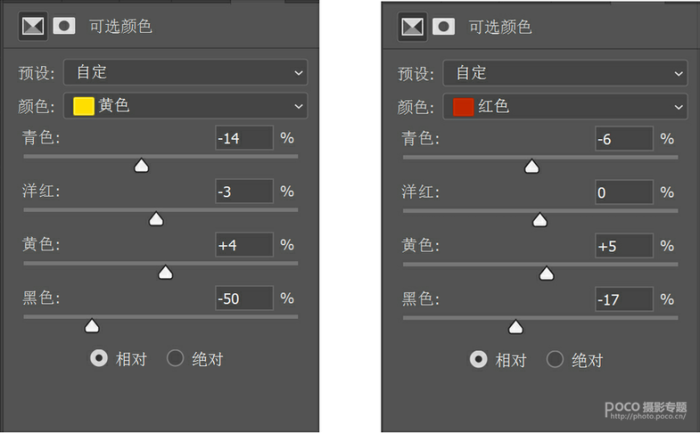Click the layer mask icon in right panel
The height and width of the screenshot is (433, 700).
pos(444,27)
